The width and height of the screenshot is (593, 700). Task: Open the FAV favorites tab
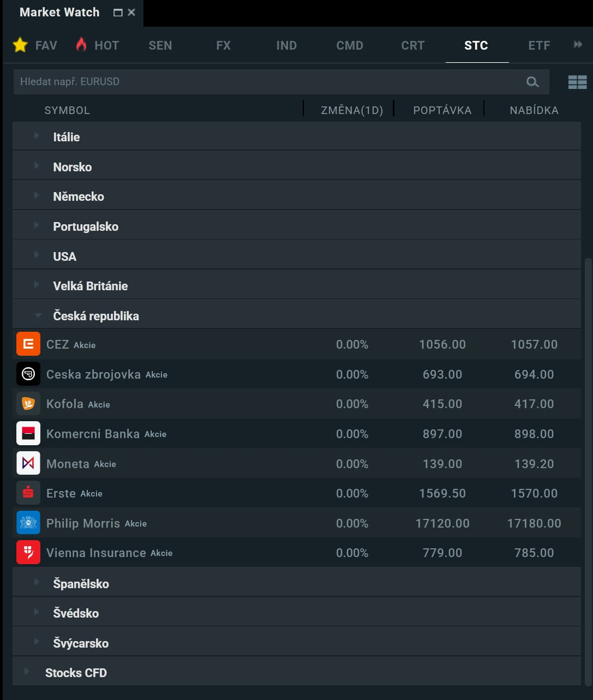tap(35, 45)
